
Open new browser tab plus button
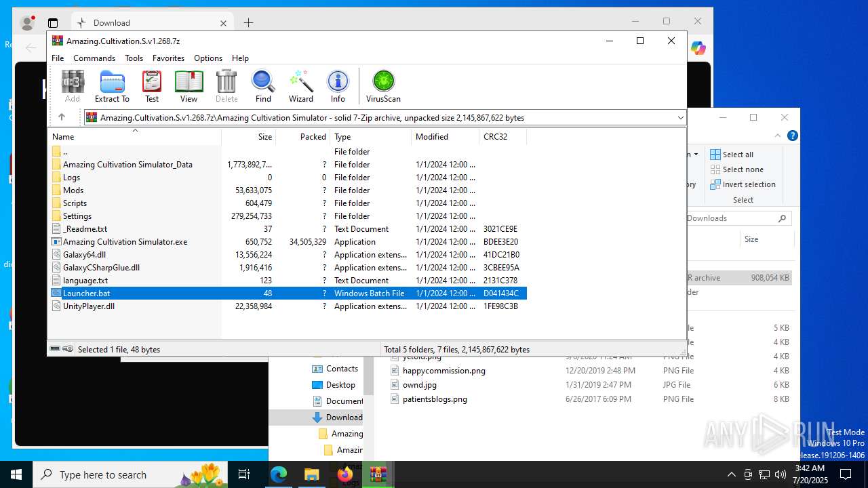pyautogui.click(x=249, y=22)
